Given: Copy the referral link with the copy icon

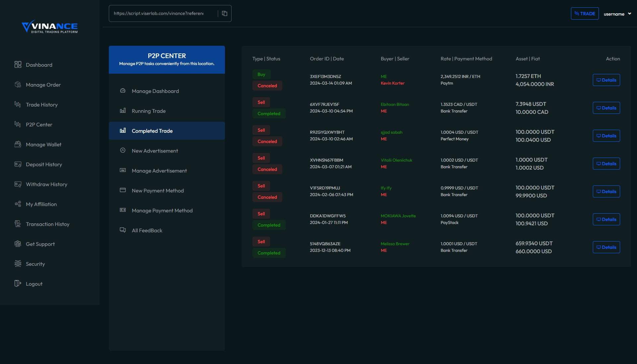Looking at the screenshot, I should coord(225,14).
